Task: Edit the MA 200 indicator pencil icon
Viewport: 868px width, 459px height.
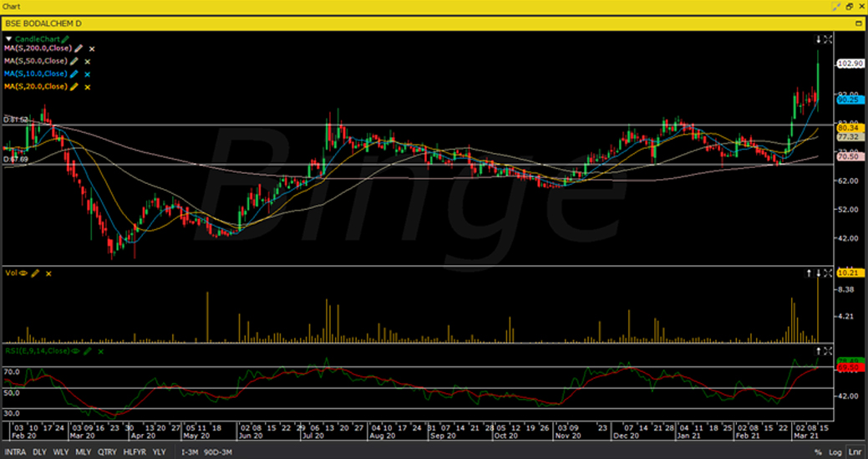Action: (79, 48)
